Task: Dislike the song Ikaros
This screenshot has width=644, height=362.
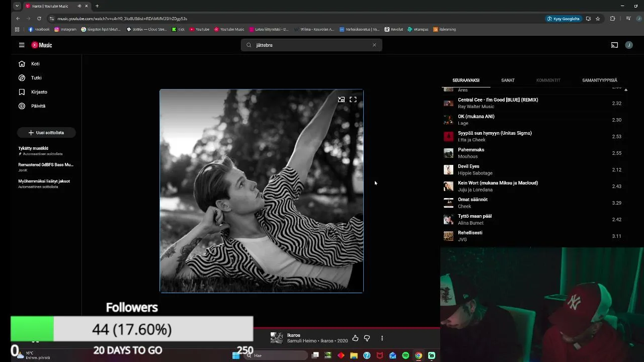Action: [x=367, y=338]
